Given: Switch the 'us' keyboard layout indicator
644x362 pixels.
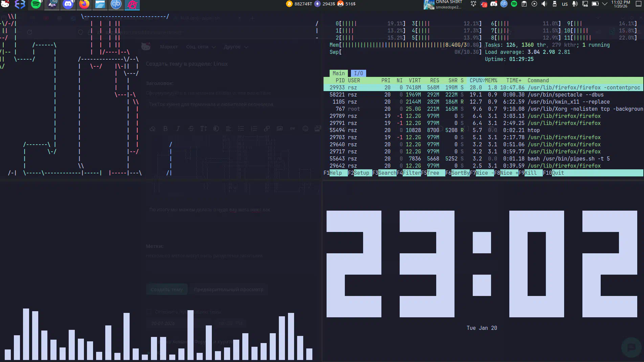Looking at the screenshot, I should [564, 4].
